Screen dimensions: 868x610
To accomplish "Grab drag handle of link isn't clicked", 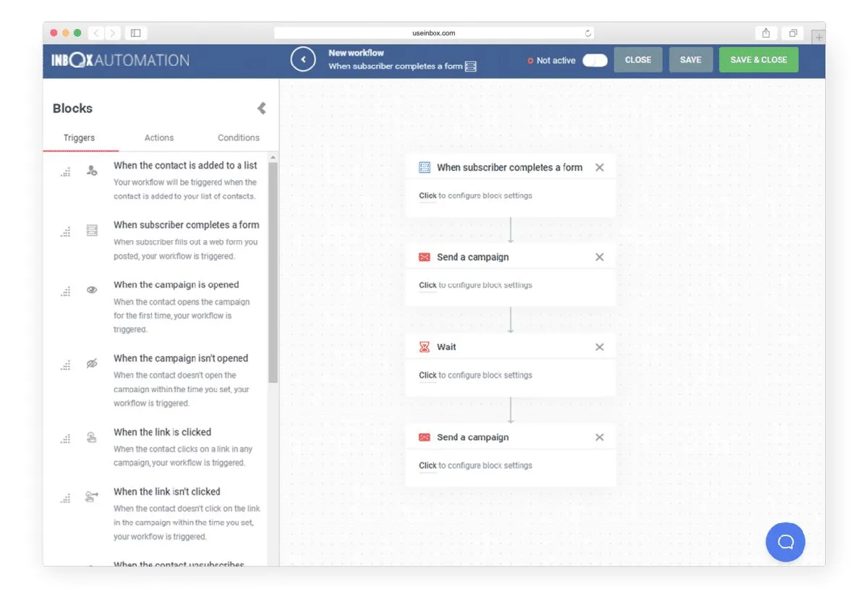I will pyautogui.click(x=66, y=499).
